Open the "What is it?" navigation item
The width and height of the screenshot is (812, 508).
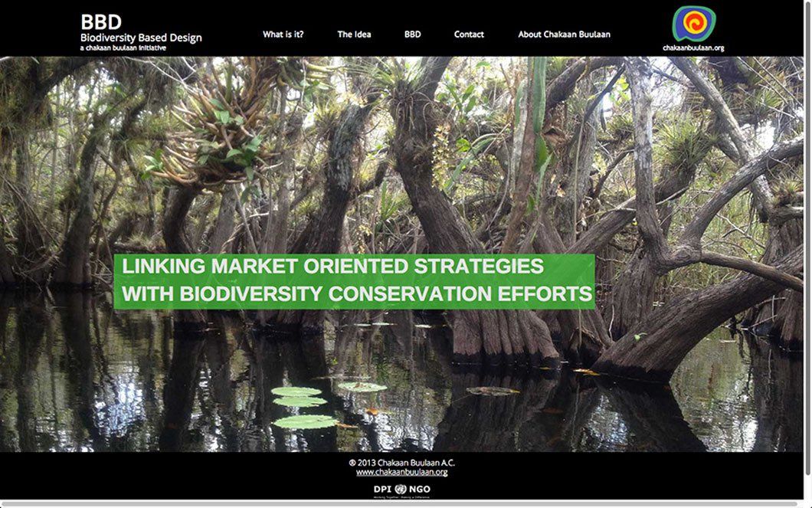(283, 34)
